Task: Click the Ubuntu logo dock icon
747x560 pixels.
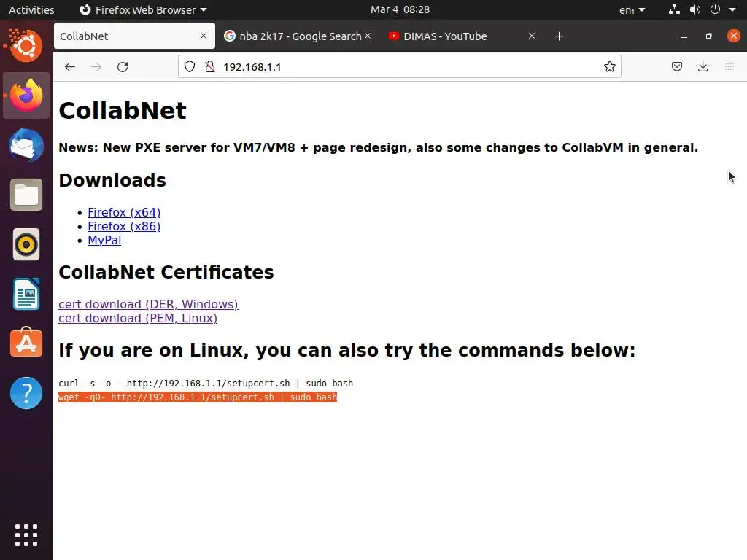Action: pyautogui.click(x=26, y=46)
